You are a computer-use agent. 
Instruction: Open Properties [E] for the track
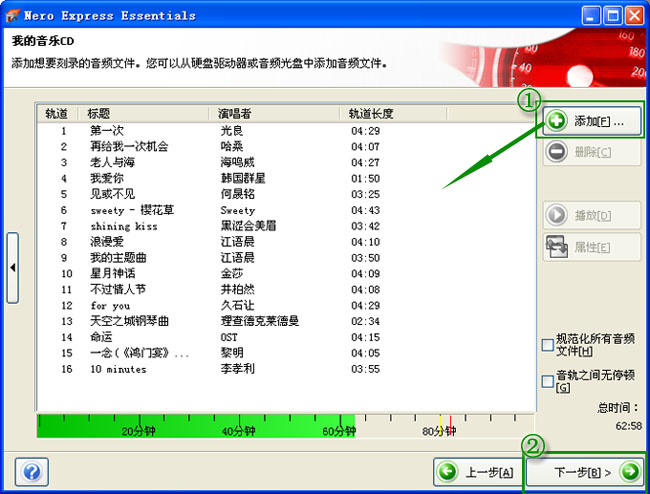592,247
